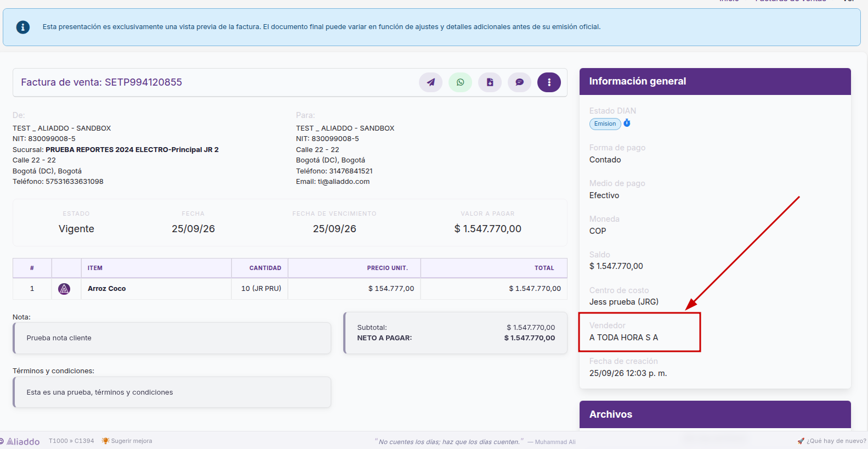This screenshot has height=449, width=868.
Task: Click the Emision status badge
Action: click(605, 124)
